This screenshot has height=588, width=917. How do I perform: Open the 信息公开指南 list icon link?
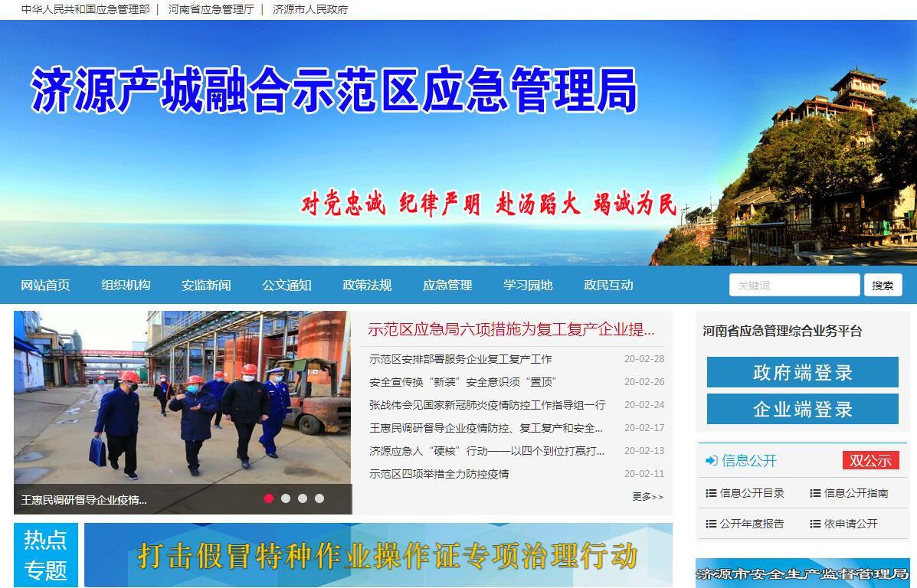tap(849, 493)
